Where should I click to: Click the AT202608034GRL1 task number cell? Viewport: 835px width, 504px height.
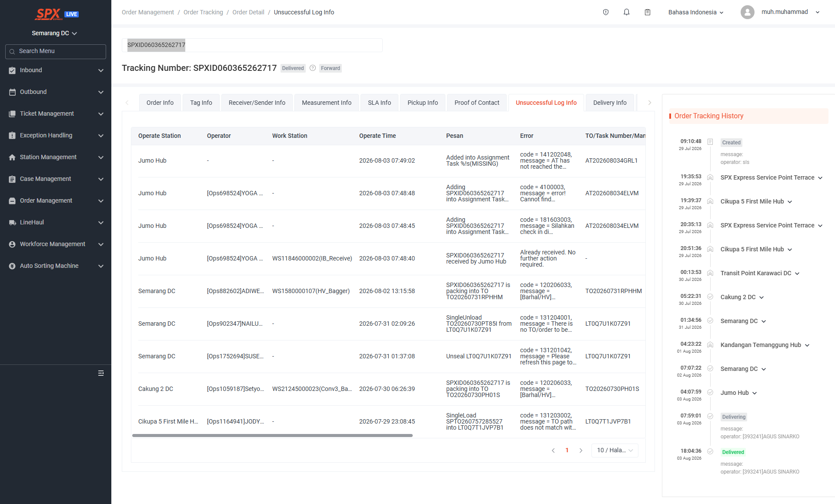coord(611,160)
